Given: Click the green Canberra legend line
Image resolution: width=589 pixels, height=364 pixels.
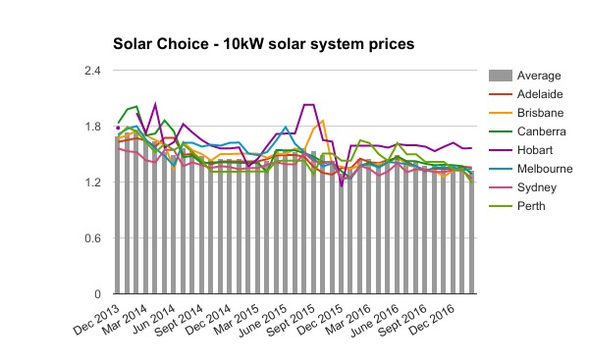Looking at the screenshot, I should 501,131.
